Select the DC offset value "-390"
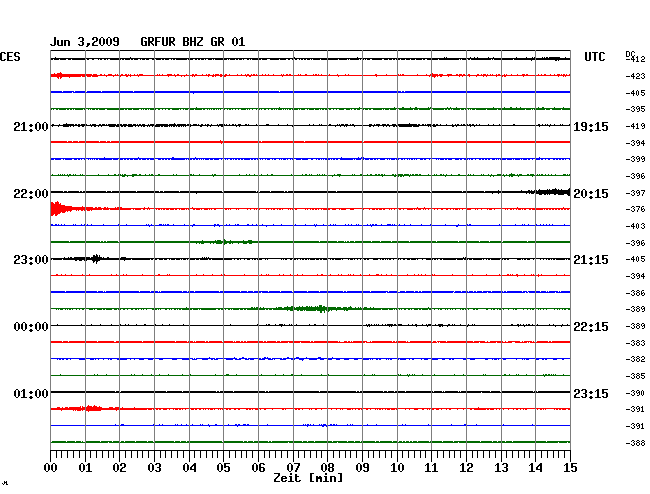 [x=635, y=393]
